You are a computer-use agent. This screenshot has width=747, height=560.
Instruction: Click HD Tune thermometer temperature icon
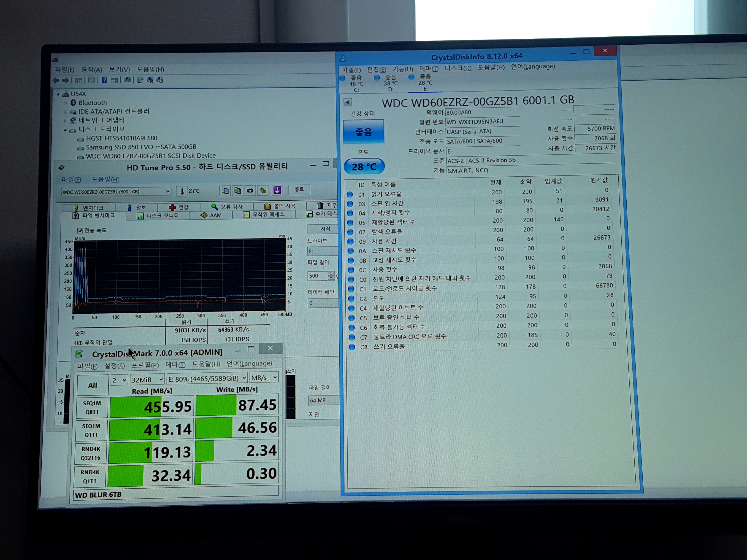182,191
